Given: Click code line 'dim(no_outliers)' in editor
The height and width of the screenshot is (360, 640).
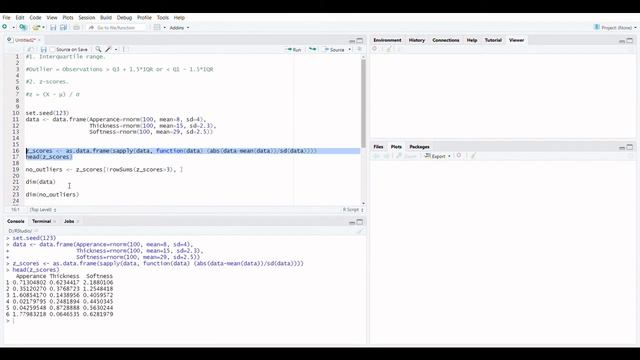Looking at the screenshot, I should click(52, 195).
